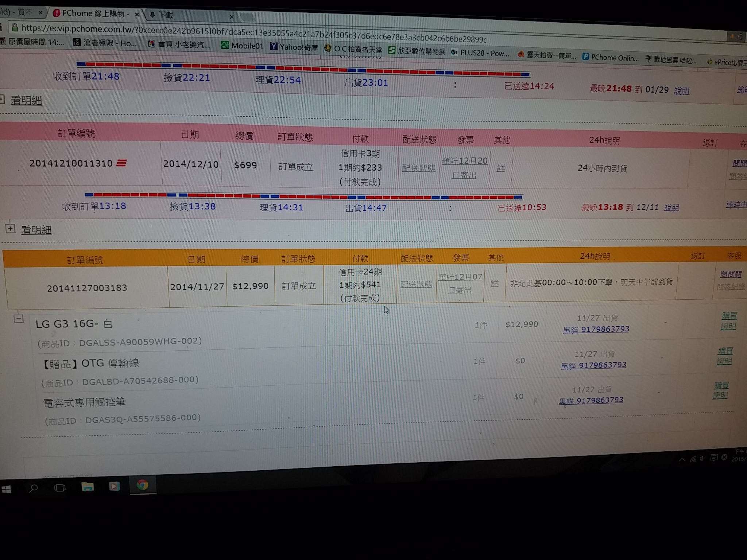Click progress bar above 收到訂單21:48
747x560 pixels.
303,69
